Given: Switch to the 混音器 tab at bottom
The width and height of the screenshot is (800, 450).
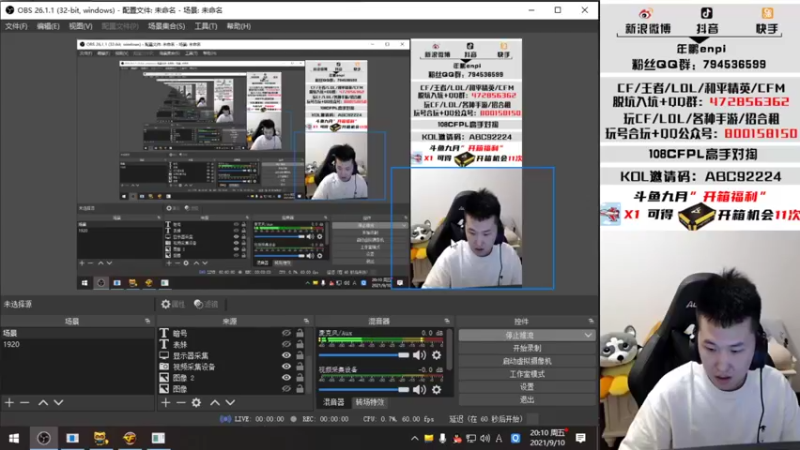Looking at the screenshot, I should (x=334, y=402).
